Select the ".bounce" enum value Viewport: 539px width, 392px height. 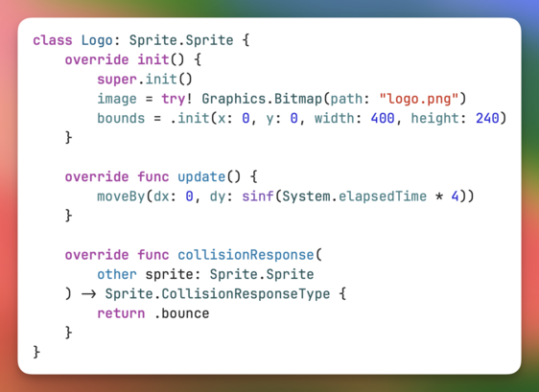click(x=181, y=313)
